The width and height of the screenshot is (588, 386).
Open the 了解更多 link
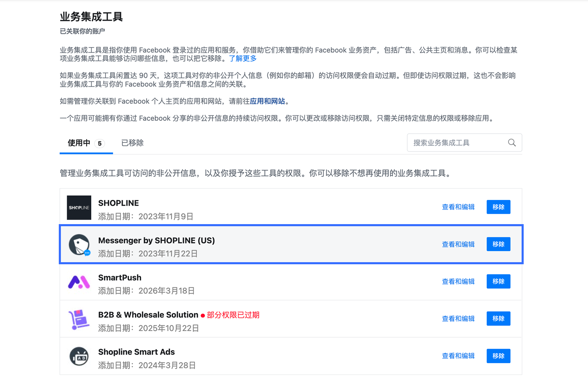(243, 58)
